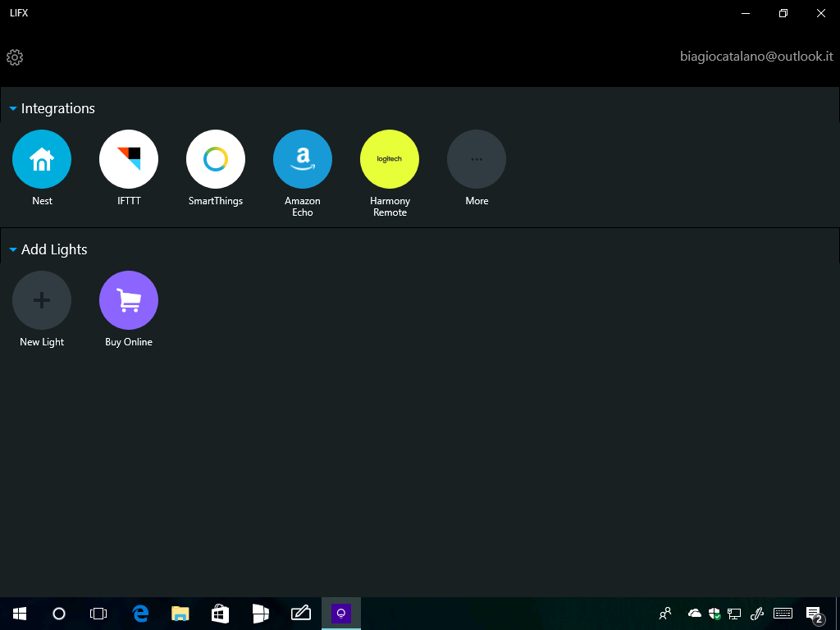
Task: Open the Windows Start menu
Action: click(20, 614)
